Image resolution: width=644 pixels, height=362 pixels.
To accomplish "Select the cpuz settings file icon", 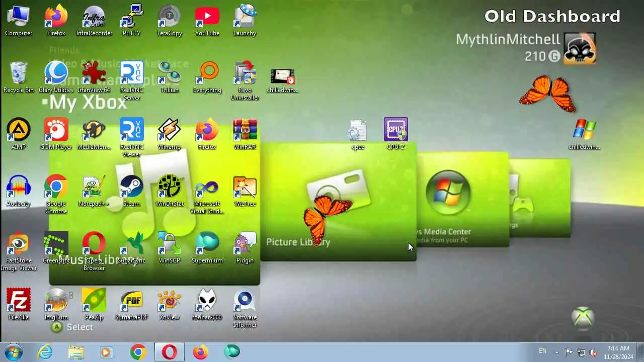I will 358,134.
